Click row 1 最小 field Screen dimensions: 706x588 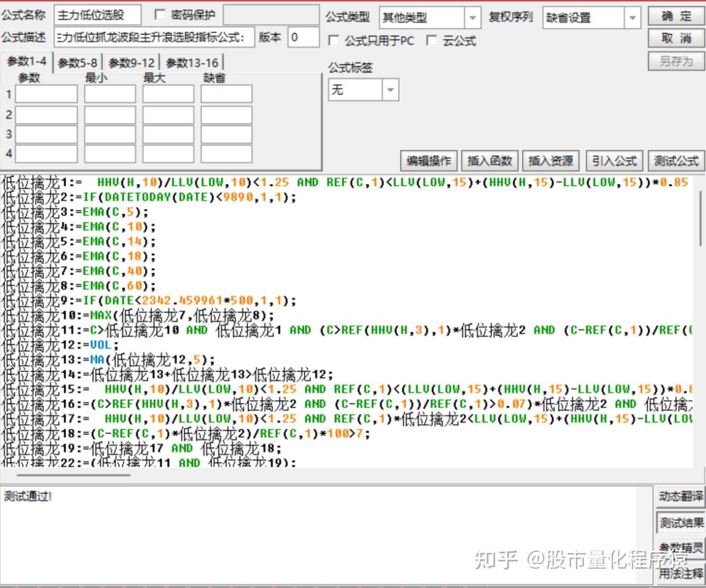(110, 94)
